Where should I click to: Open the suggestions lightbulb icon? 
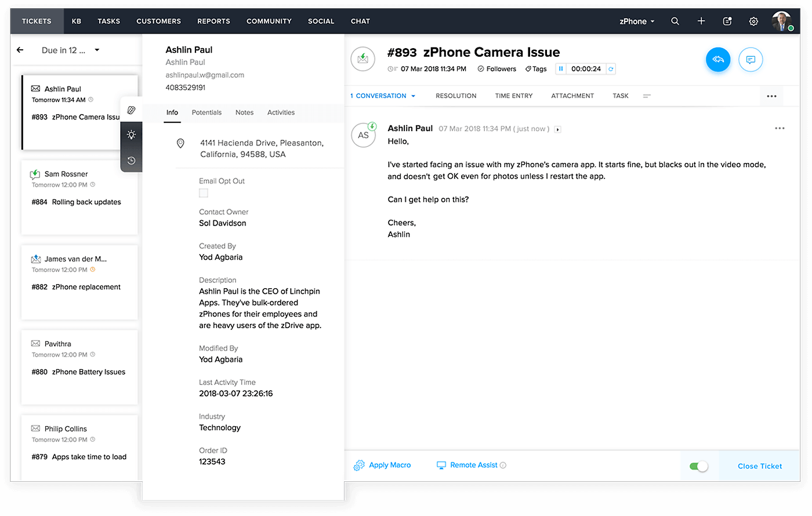pyautogui.click(x=131, y=135)
